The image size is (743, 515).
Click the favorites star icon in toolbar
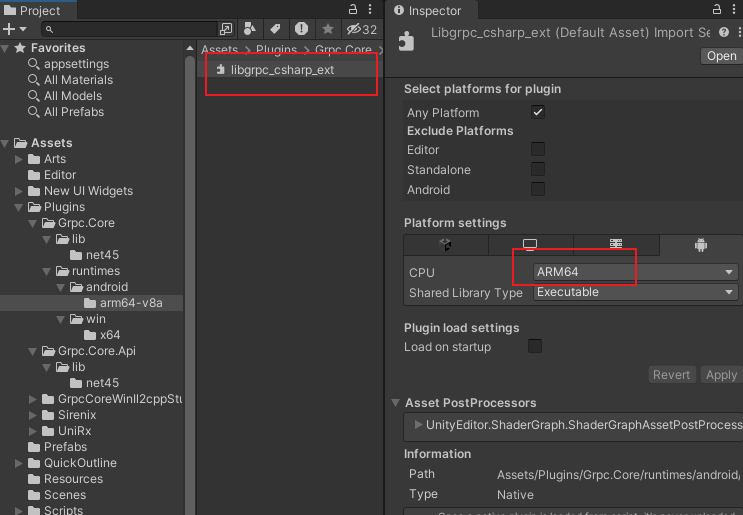[x=327, y=29]
